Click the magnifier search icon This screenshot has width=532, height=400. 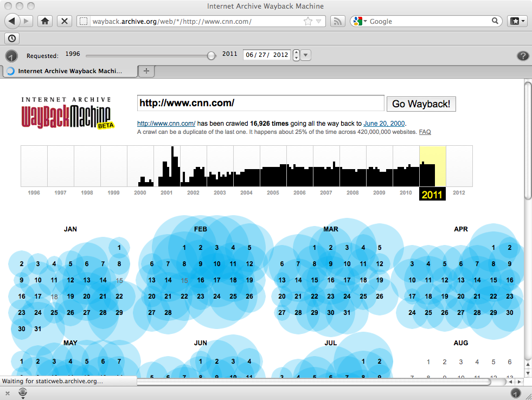[495, 21]
